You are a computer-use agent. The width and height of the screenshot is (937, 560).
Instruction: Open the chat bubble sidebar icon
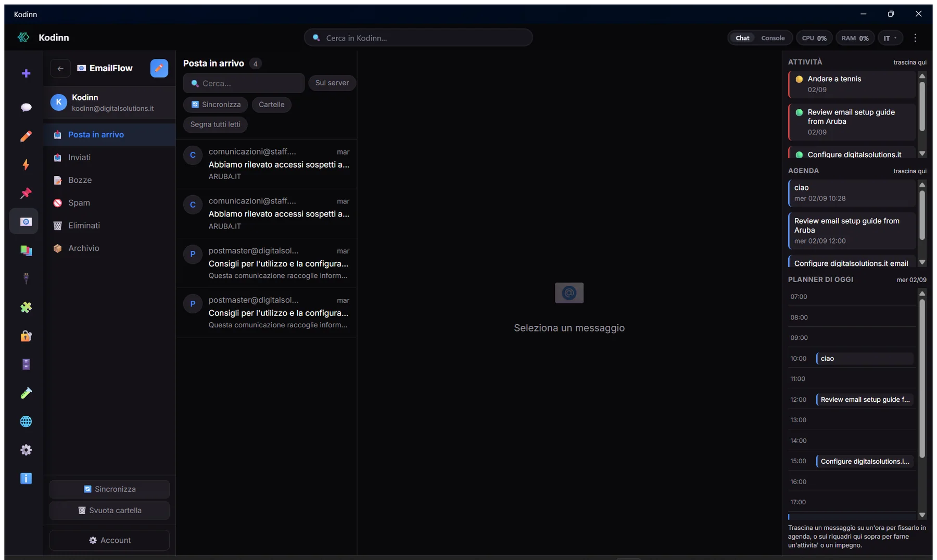pyautogui.click(x=26, y=107)
